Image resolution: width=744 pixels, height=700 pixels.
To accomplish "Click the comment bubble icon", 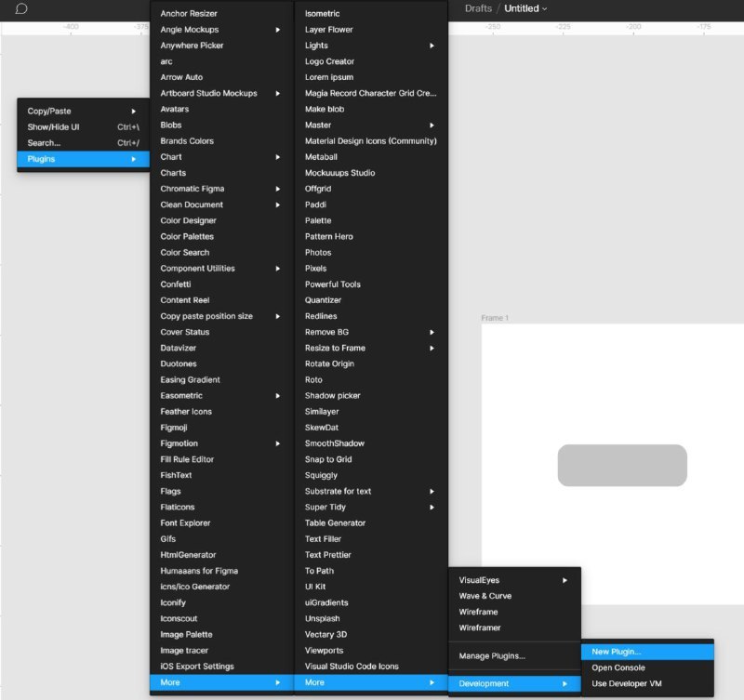I will pyautogui.click(x=21, y=8).
